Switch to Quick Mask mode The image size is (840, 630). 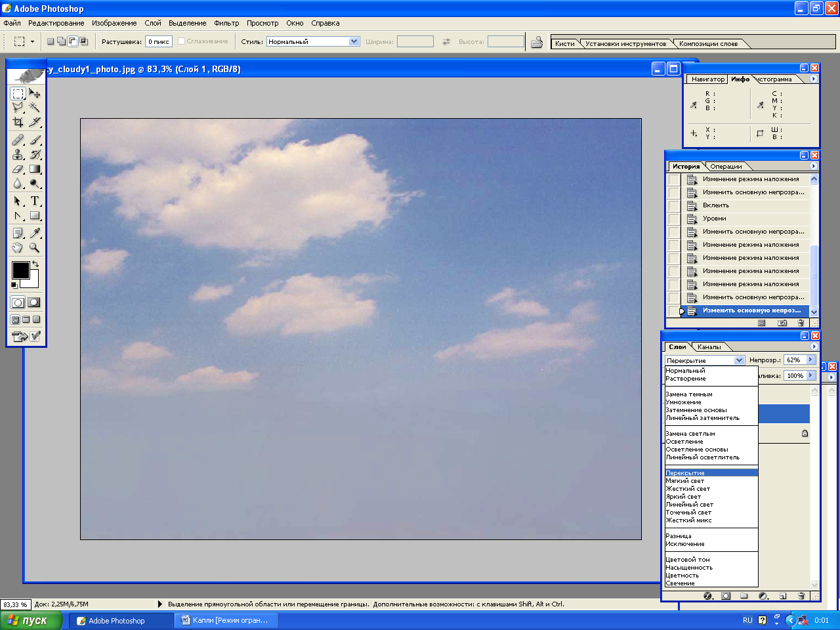point(34,303)
